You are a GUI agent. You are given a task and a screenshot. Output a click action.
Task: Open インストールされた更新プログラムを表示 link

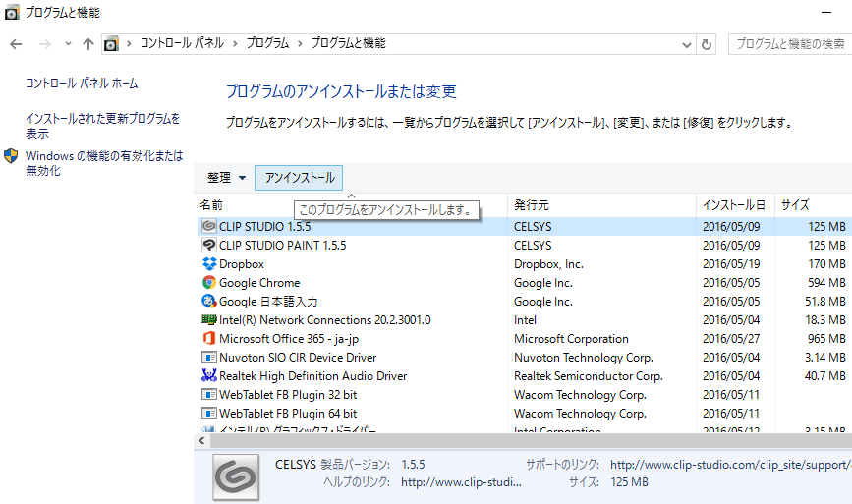[x=102, y=126]
